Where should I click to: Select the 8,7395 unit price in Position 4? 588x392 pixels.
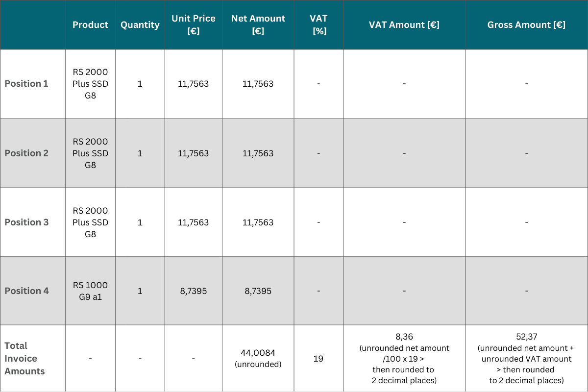[x=193, y=291]
